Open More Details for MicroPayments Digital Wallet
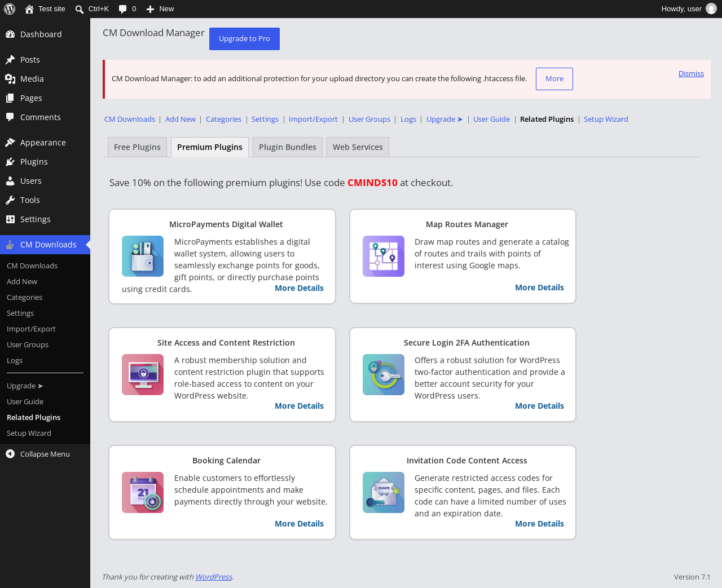This screenshot has width=722, height=588. click(299, 288)
